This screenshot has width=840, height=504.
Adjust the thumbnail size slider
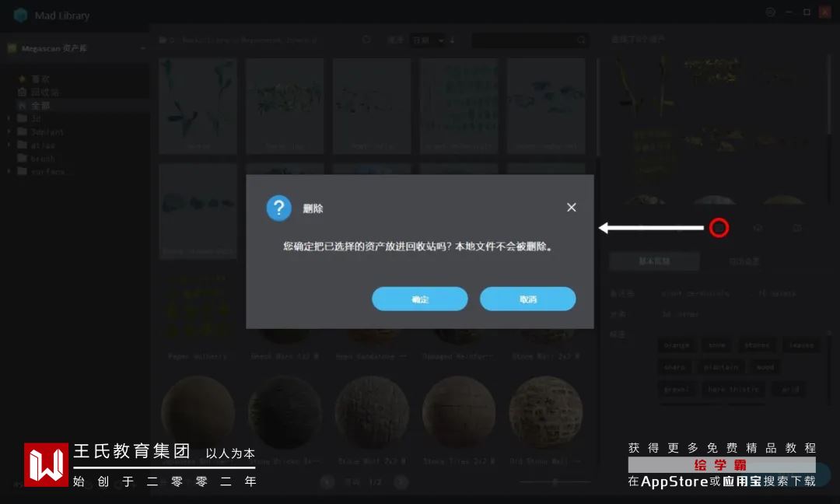tap(555, 482)
